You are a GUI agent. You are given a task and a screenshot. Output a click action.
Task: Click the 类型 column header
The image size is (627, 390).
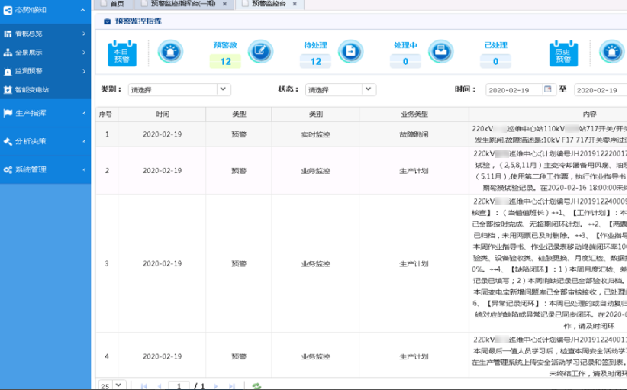pos(239,114)
